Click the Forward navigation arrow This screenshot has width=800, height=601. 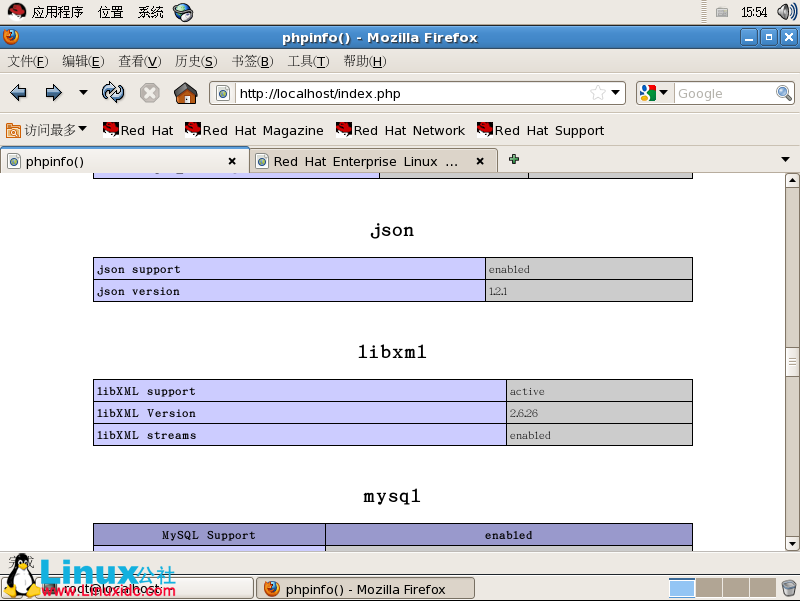click(53, 93)
